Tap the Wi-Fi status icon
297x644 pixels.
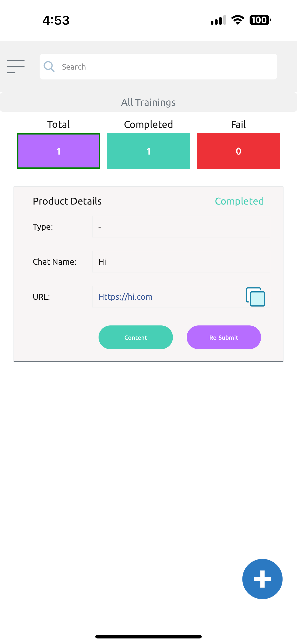(238, 20)
